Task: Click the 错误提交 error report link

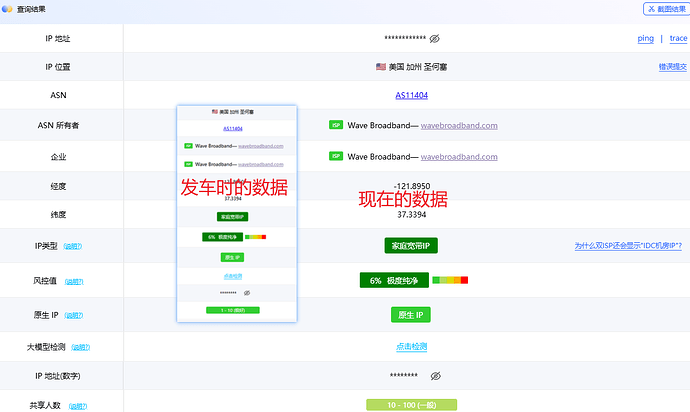Action: (672, 67)
